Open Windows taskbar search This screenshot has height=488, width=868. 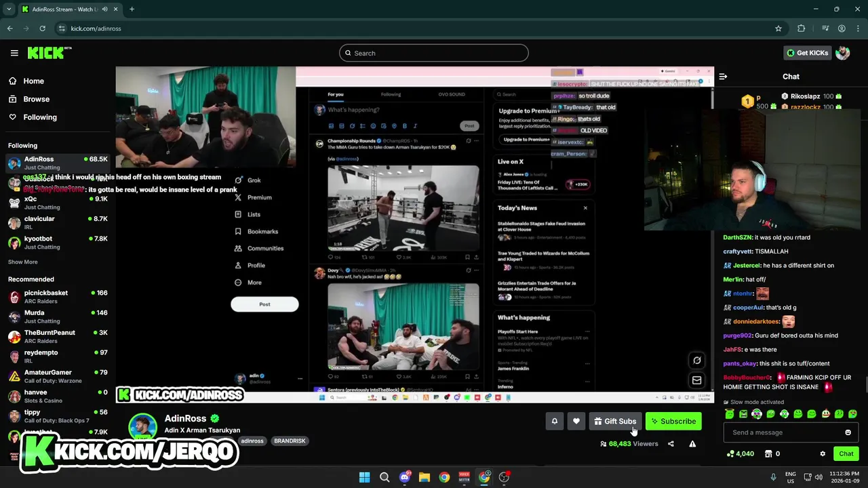click(x=384, y=477)
